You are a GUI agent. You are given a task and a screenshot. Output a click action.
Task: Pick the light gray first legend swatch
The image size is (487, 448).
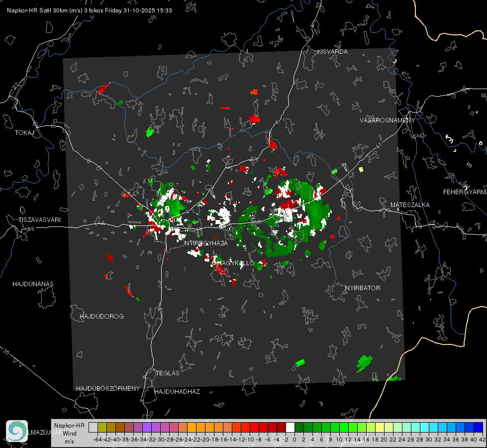(93, 427)
